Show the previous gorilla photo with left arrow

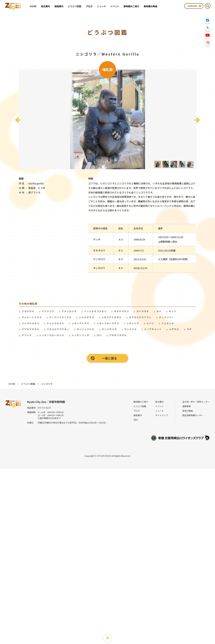click(x=18, y=120)
